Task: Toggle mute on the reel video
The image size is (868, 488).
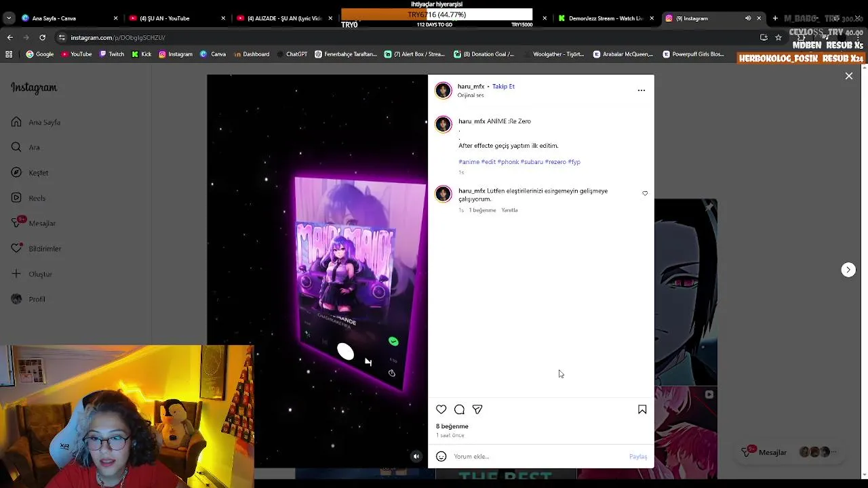Action: (x=416, y=456)
